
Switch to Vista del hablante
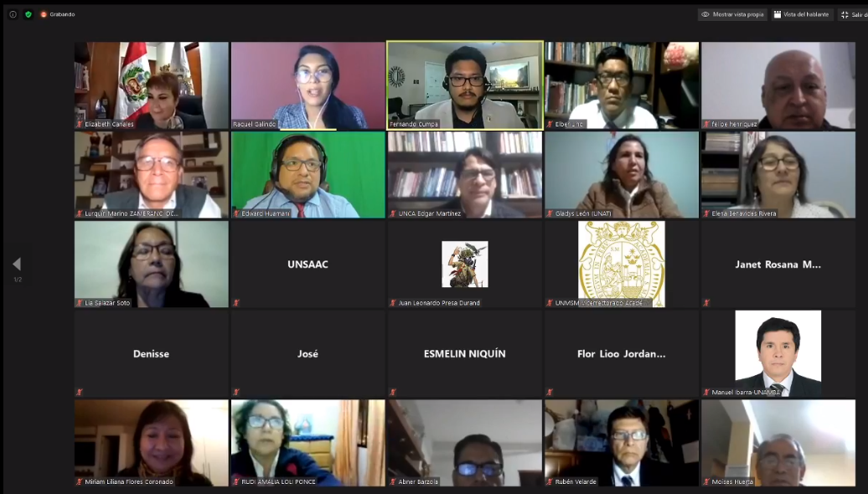801,14
